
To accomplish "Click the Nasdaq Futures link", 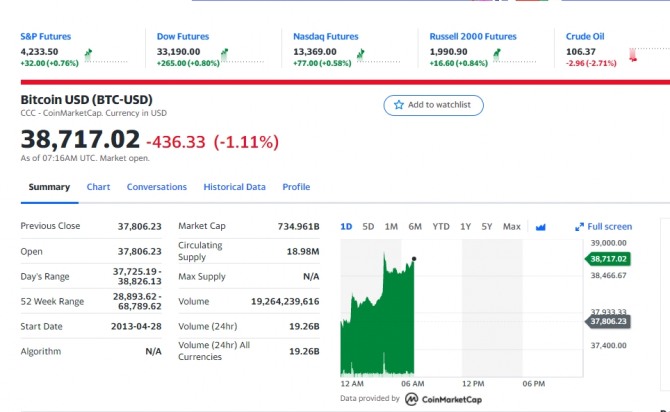I will point(326,36).
